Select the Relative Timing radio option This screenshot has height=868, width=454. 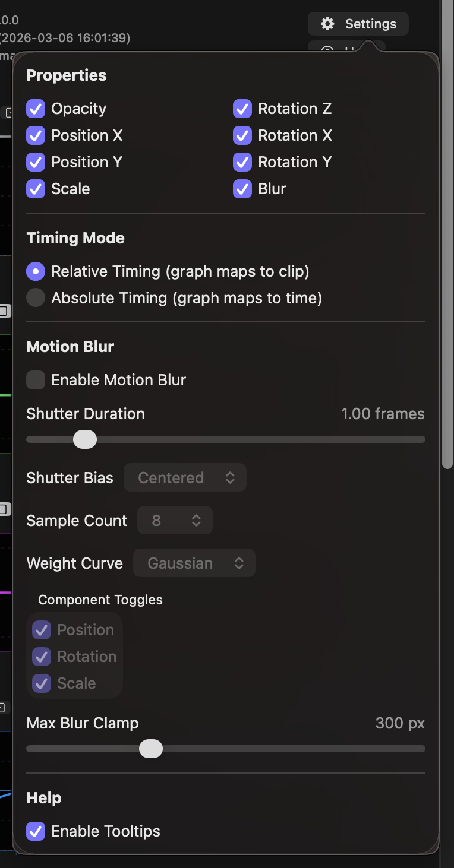coord(36,271)
